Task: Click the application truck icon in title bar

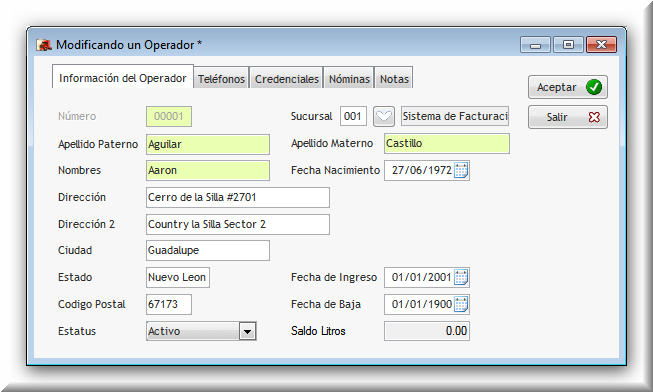Action: pyautogui.click(x=44, y=45)
